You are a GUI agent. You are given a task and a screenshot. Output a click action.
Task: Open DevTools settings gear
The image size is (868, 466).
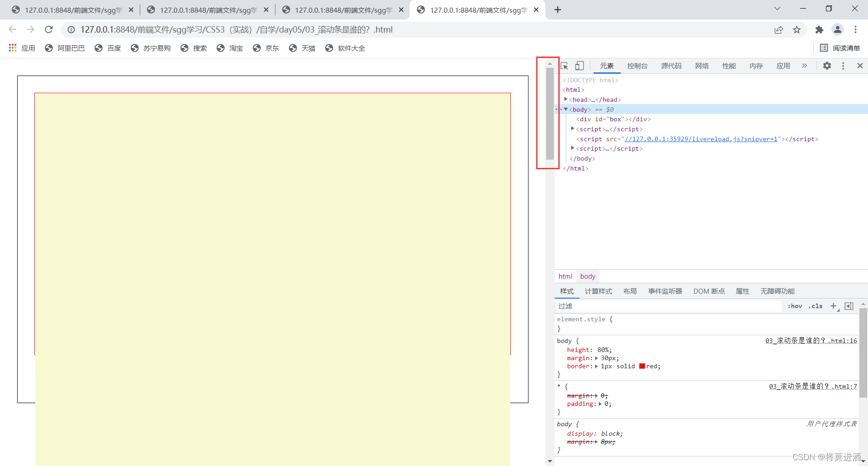pos(827,66)
